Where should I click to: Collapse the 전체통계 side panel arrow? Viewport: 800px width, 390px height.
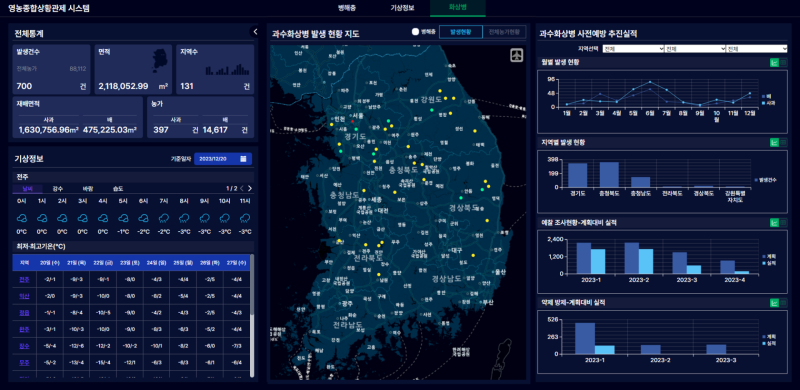pos(255,32)
